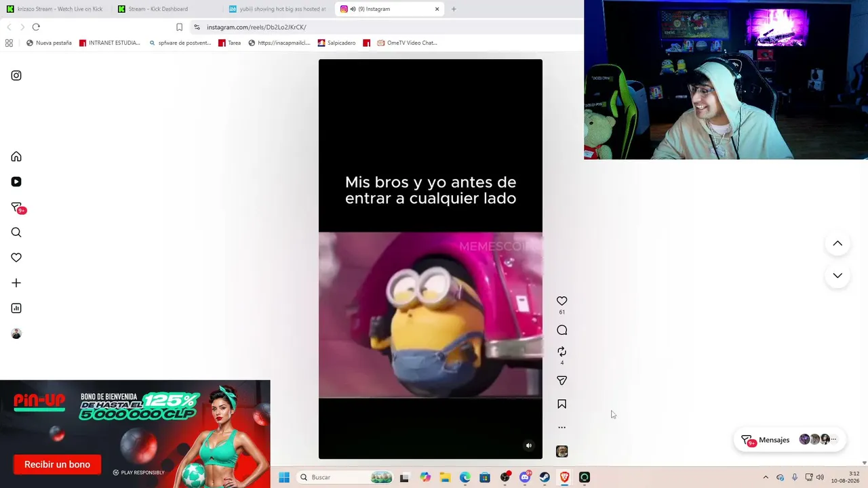Screen dimensions: 868x488
Task: Open Messages icon with red badge in sidebar
Action: [17, 208]
